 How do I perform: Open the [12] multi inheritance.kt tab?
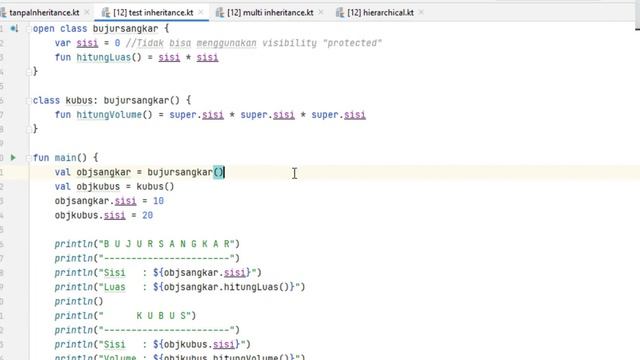270,13
